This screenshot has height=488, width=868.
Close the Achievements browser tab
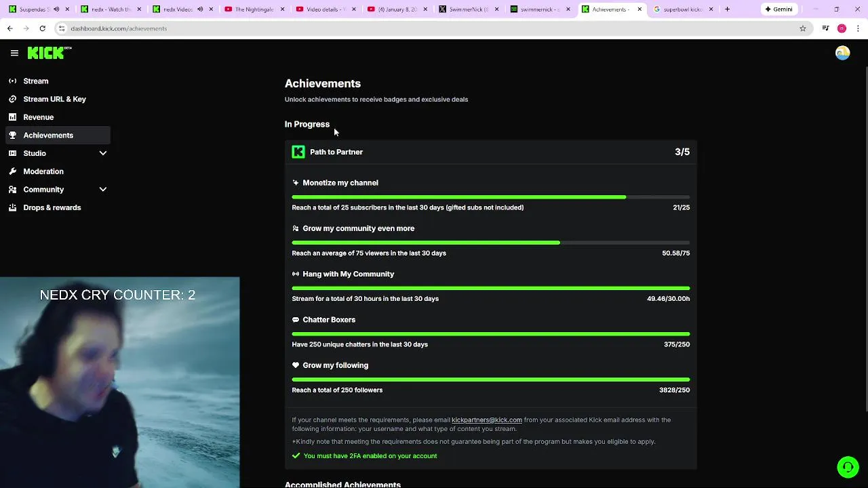(x=639, y=9)
